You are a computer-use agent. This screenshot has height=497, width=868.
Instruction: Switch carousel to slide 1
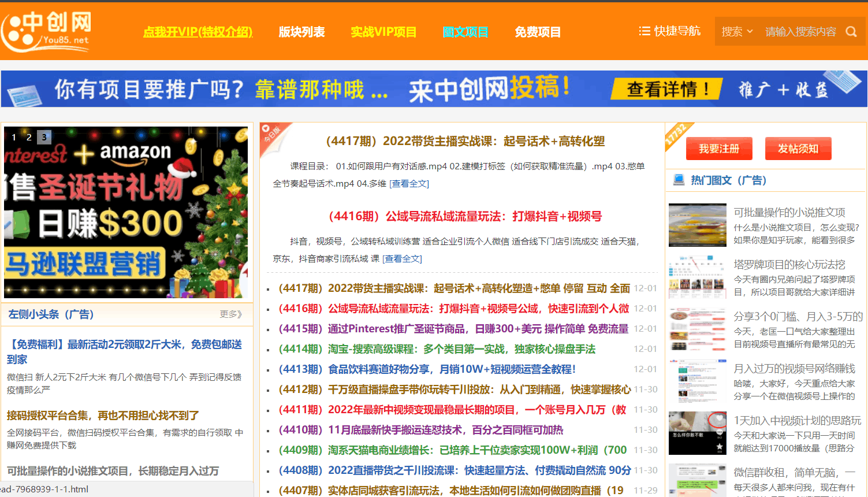click(x=14, y=137)
